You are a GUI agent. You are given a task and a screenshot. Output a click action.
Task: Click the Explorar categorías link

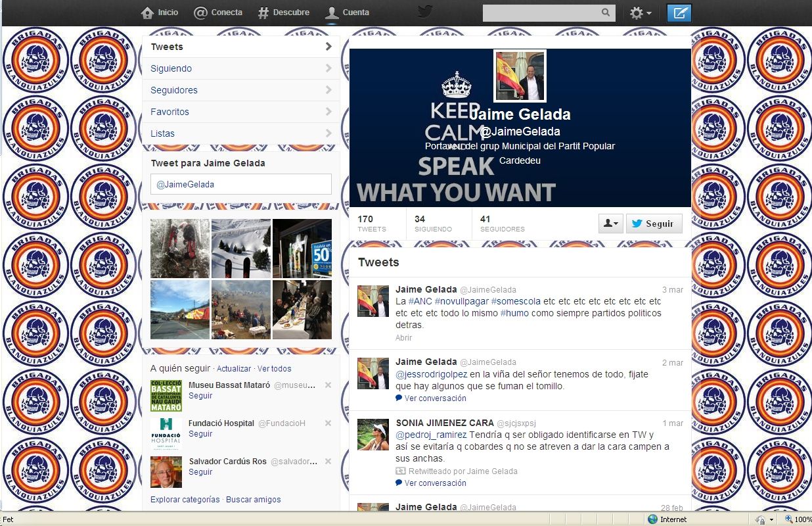pos(185,500)
